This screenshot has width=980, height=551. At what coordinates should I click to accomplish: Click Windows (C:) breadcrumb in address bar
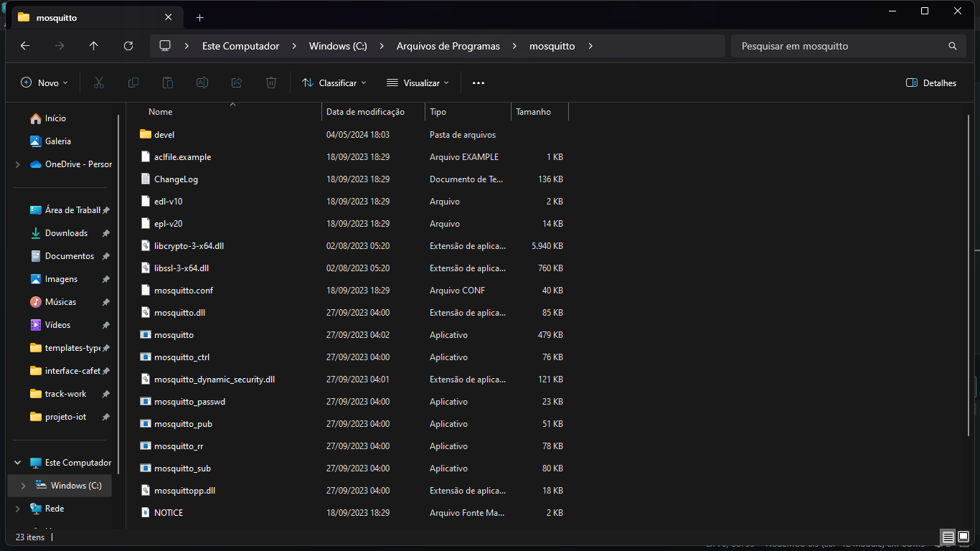pos(338,46)
